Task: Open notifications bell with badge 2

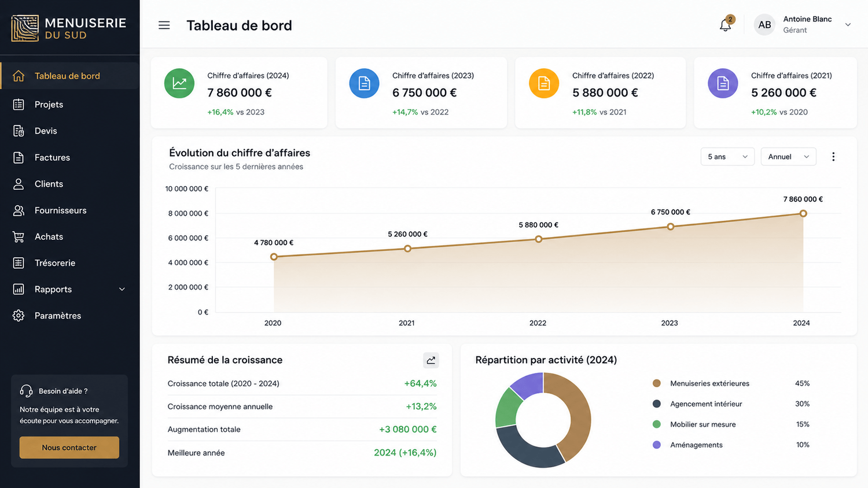Action: pyautogui.click(x=726, y=24)
